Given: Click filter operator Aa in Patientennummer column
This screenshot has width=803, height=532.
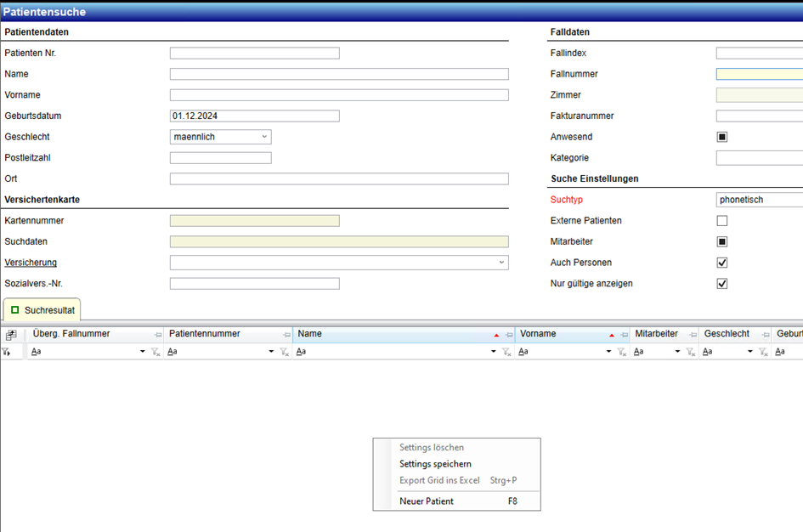Looking at the screenshot, I should (172, 352).
